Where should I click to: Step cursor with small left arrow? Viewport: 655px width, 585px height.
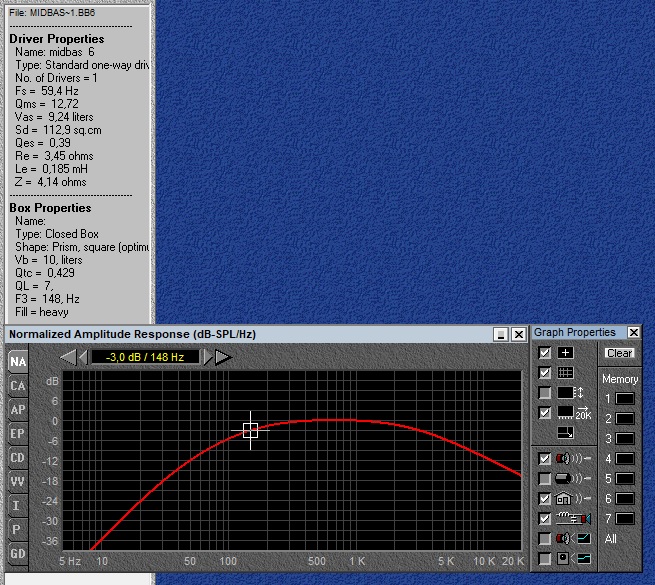coord(83,357)
